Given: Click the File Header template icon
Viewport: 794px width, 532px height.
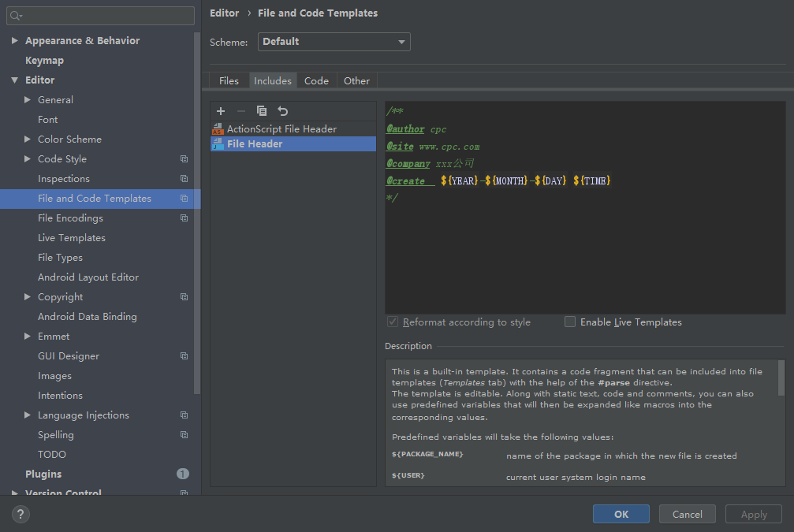Looking at the screenshot, I should (x=218, y=143).
